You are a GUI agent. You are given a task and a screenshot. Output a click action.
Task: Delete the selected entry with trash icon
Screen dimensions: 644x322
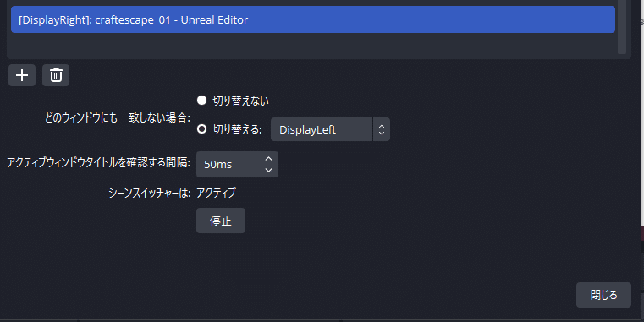coord(56,75)
